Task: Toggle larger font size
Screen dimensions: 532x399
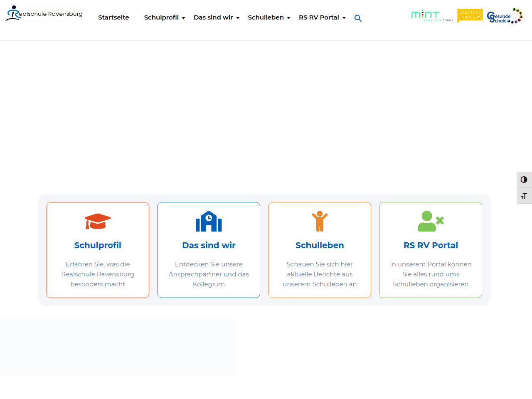Action: [x=524, y=196]
